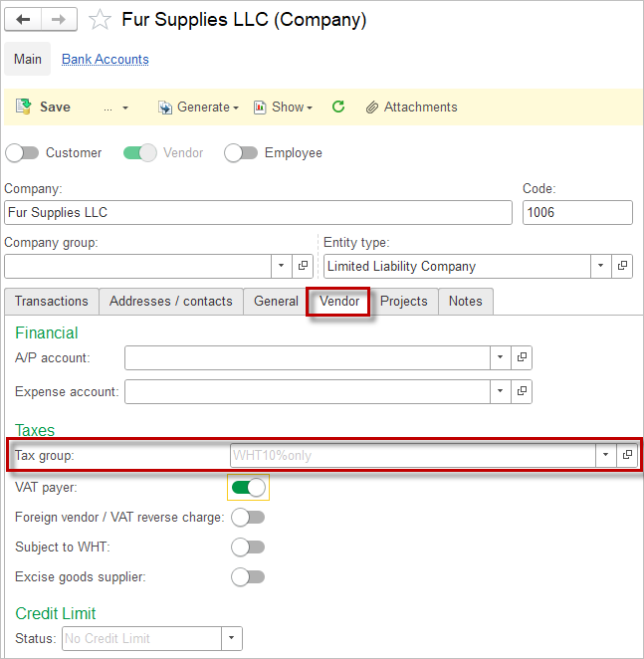
Task: Click the green refresh icon
Action: (x=338, y=108)
